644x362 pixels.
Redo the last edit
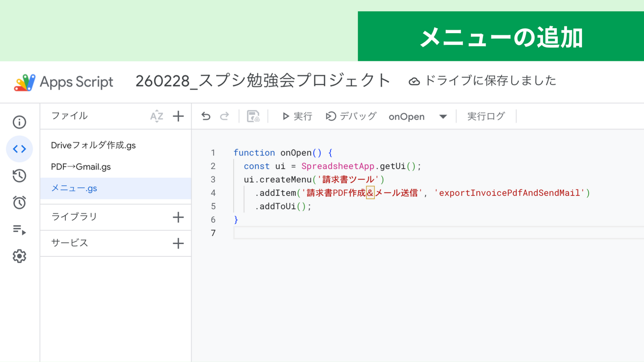(224, 116)
